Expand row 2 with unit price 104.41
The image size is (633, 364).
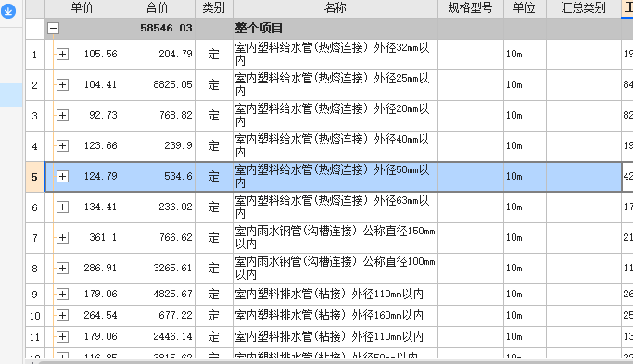point(62,84)
